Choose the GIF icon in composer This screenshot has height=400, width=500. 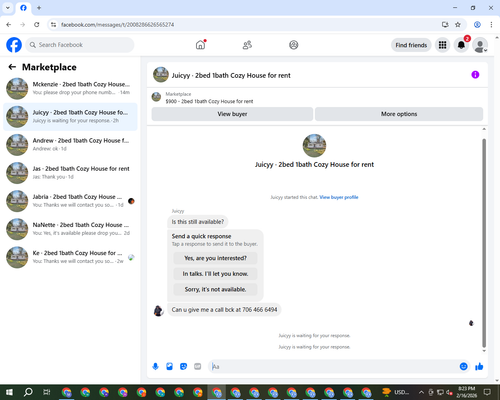(x=198, y=367)
